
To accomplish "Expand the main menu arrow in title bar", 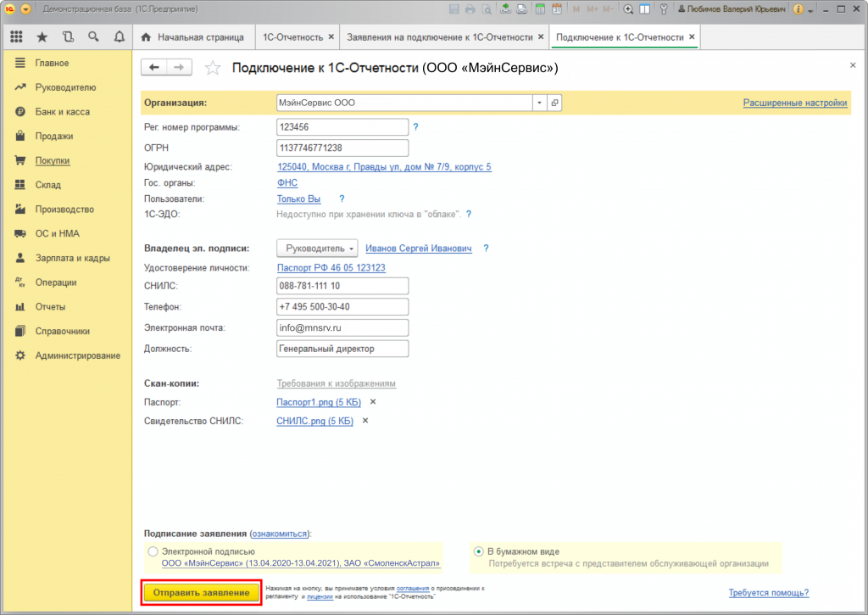I will pyautogui.click(x=25, y=8).
